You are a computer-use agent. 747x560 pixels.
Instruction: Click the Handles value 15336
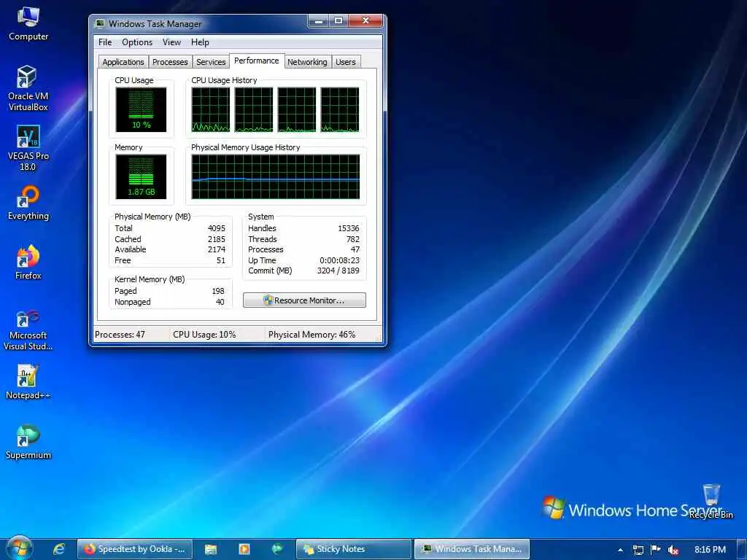[x=348, y=228]
